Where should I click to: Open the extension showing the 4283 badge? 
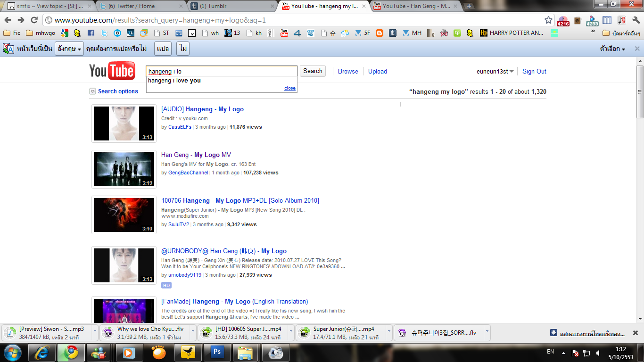592,21
